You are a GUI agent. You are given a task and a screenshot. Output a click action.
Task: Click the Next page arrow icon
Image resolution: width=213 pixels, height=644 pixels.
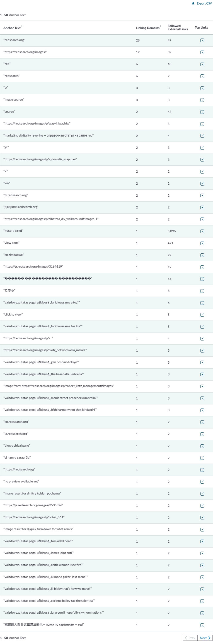click(x=209, y=638)
